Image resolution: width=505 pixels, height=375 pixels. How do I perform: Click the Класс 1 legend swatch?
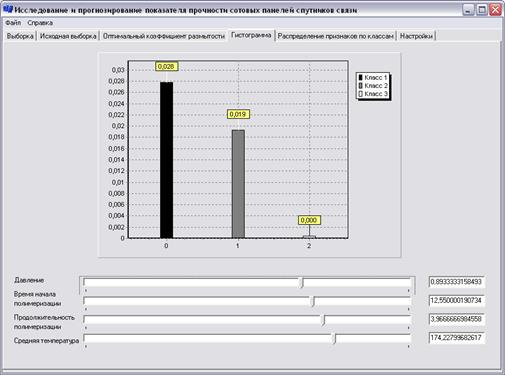360,77
